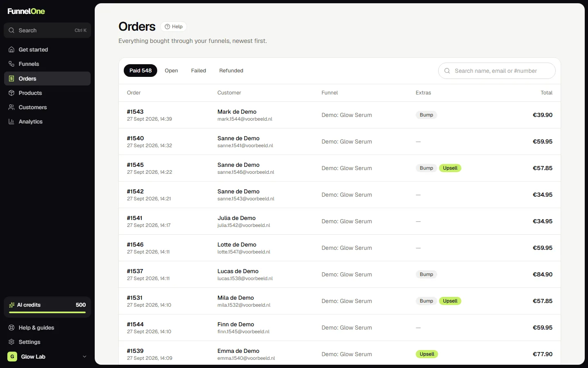The image size is (588, 368).
Task: Click Upsell tag on order #1545
Action: 450,168
